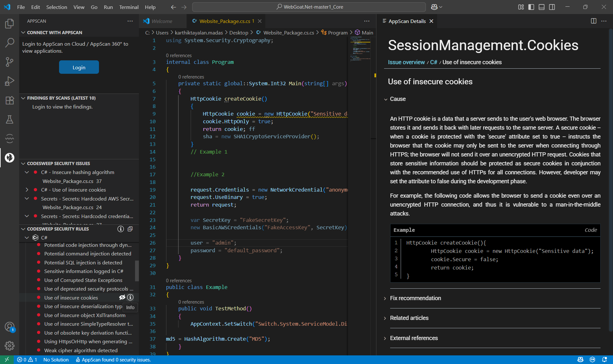The height and width of the screenshot is (364, 613).
Task: Collapse all rules in CodeSweep Security Rules
Action: pos(130,229)
